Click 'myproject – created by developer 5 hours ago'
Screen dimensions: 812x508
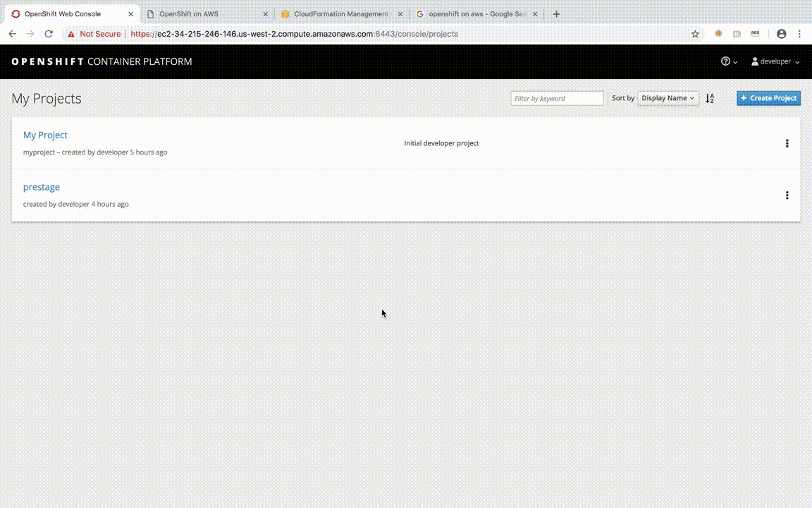click(x=94, y=152)
